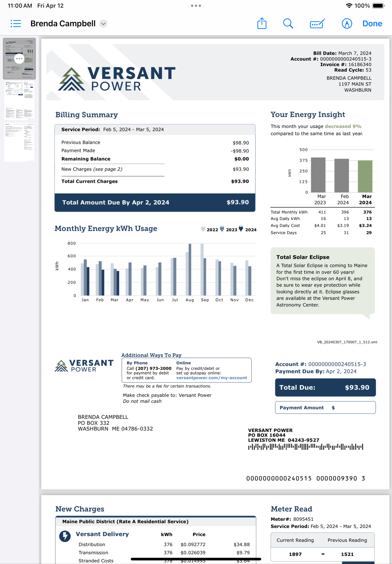The width and height of the screenshot is (392, 564).
Task: Open search with the magnifying glass
Action: [288, 24]
